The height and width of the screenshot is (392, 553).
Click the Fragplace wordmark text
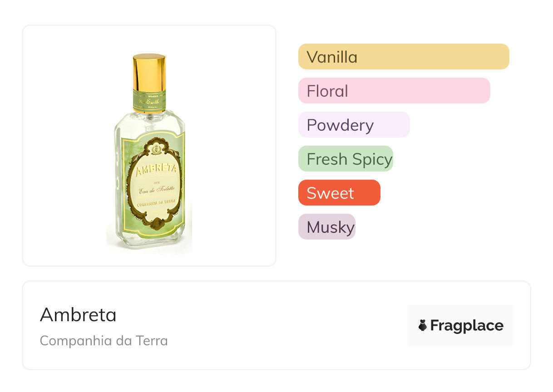467,325
